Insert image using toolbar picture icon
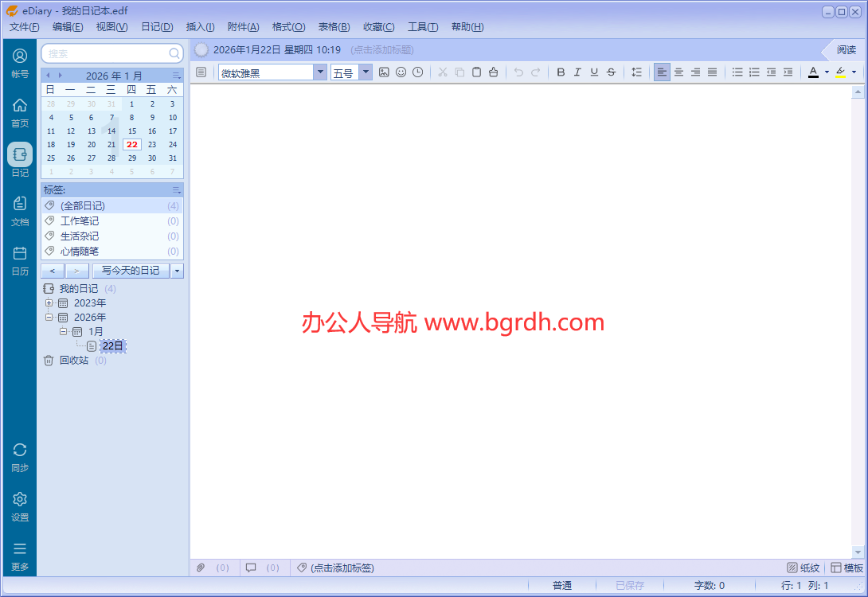 pyautogui.click(x=384, y=72)
